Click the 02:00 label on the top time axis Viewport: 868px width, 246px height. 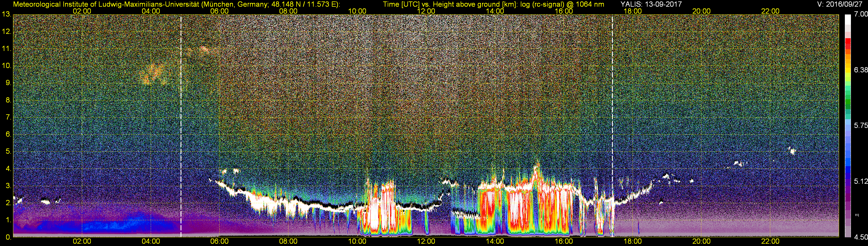click(x=82, y=11)
